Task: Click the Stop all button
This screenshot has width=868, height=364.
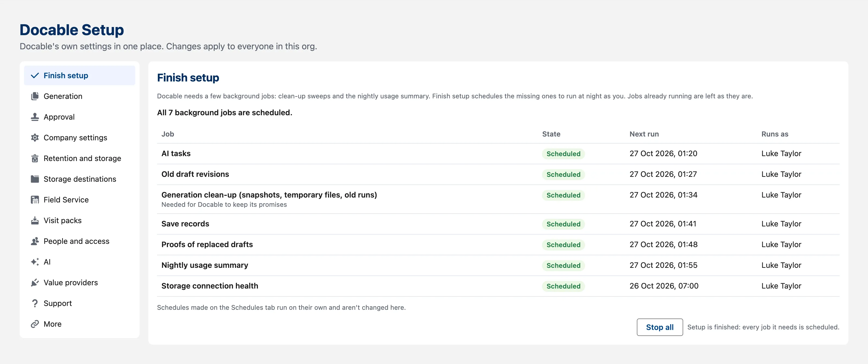Action: click(x=659, y=327)
